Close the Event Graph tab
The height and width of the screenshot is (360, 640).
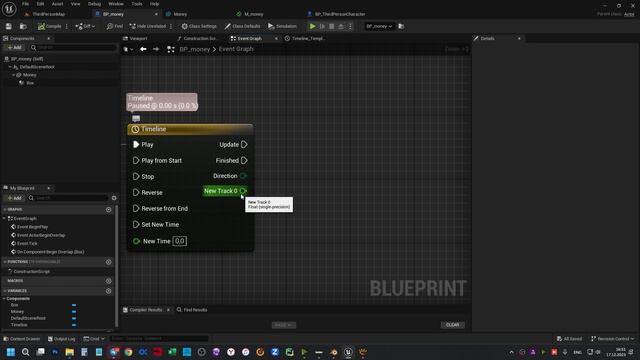(276, 38)
